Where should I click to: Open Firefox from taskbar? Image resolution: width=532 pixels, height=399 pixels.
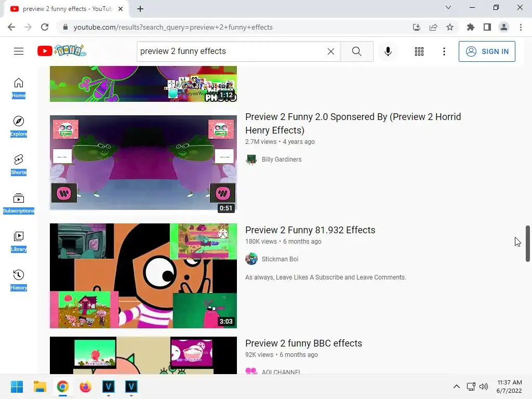tap(86, 387)
